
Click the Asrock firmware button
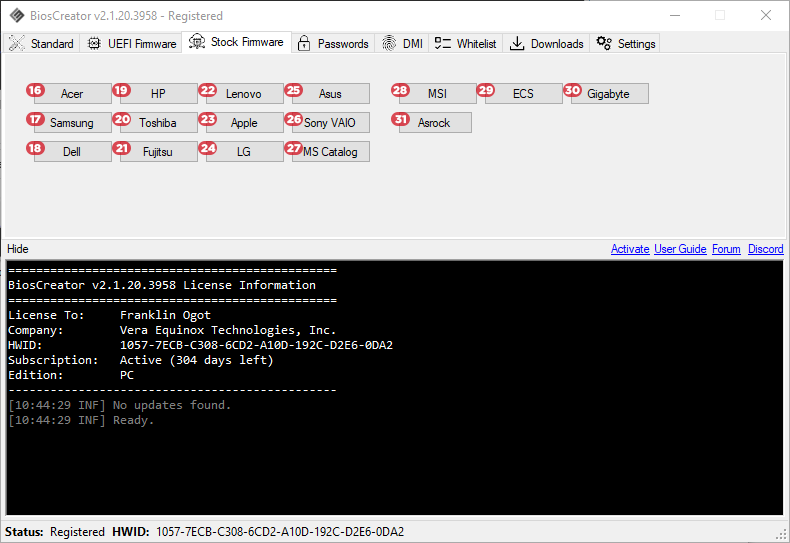click(x=435, y=122)
